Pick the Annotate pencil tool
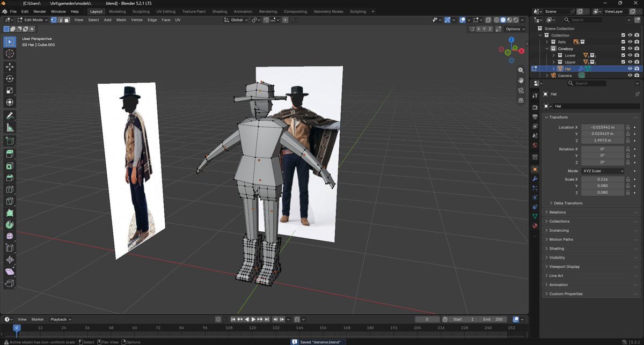The image size is (644, 345). (10, 116)
